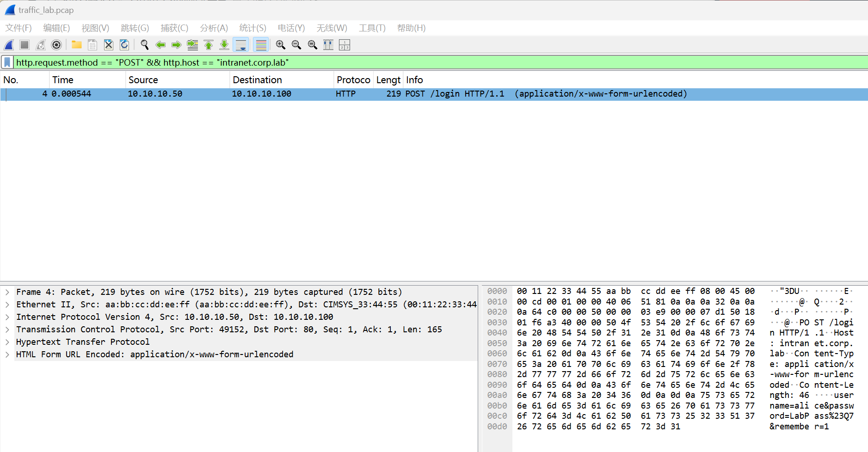Select packet 4 POST /login row

[434, 94]
